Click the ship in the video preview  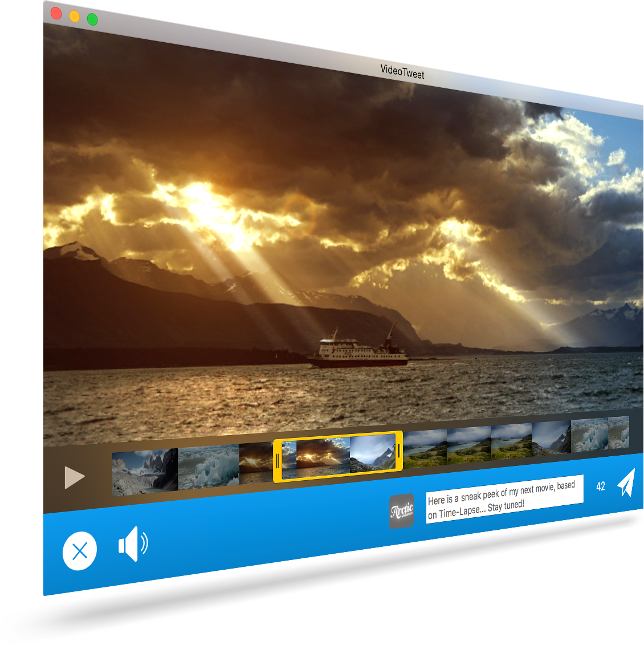[x=358, y=353]
